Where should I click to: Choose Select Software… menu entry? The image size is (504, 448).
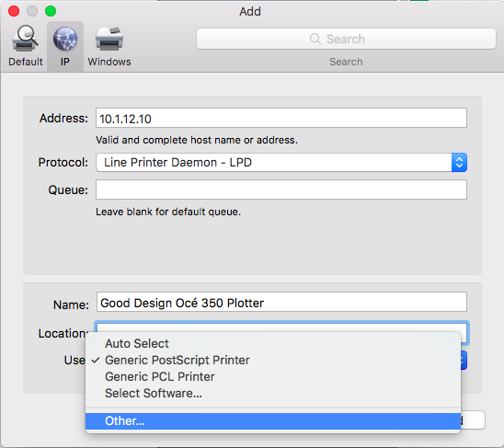pos(273,394)
